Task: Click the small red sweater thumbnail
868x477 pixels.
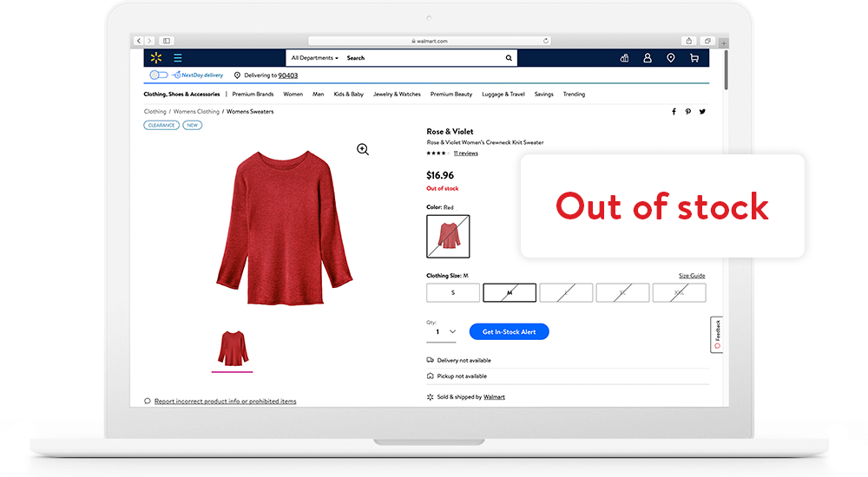Action: tap(232, 348)
